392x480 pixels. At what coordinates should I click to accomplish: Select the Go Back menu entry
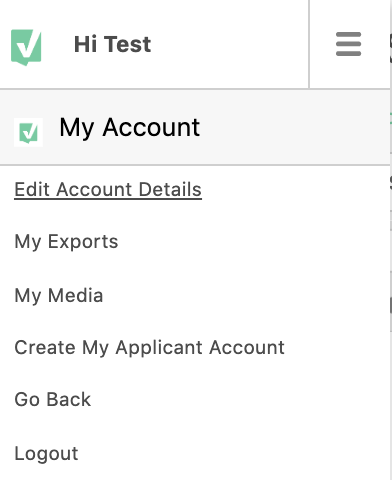[x=53, y=399]
